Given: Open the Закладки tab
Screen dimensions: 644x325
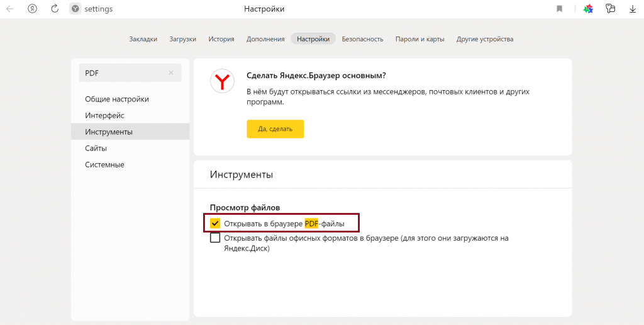Looking at the screenshot, I should [143, 39].
